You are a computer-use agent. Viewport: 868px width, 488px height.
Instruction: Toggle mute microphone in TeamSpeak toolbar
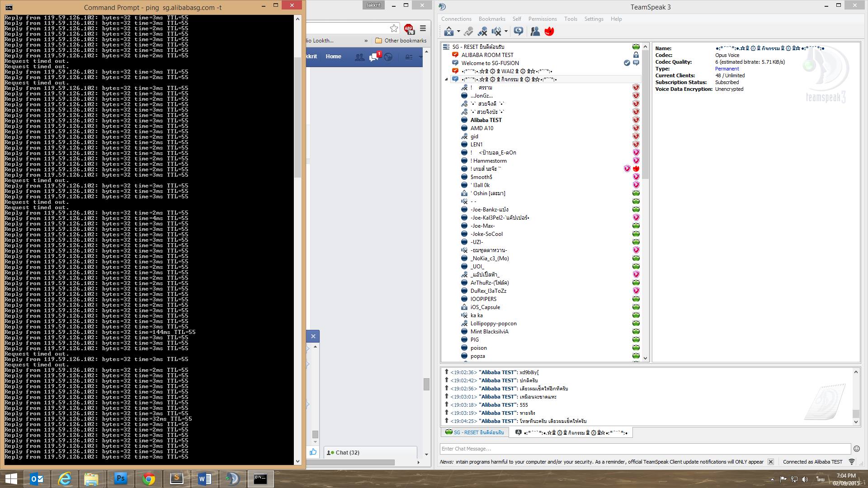tap(482, 31)
